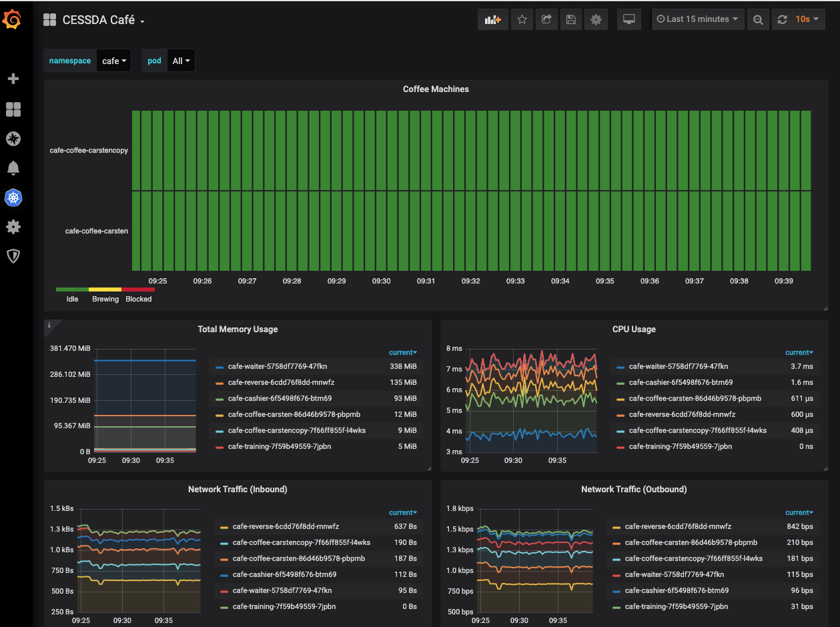Sort CPU Usage legend by current column
The image size is (840, 627).
798,352
